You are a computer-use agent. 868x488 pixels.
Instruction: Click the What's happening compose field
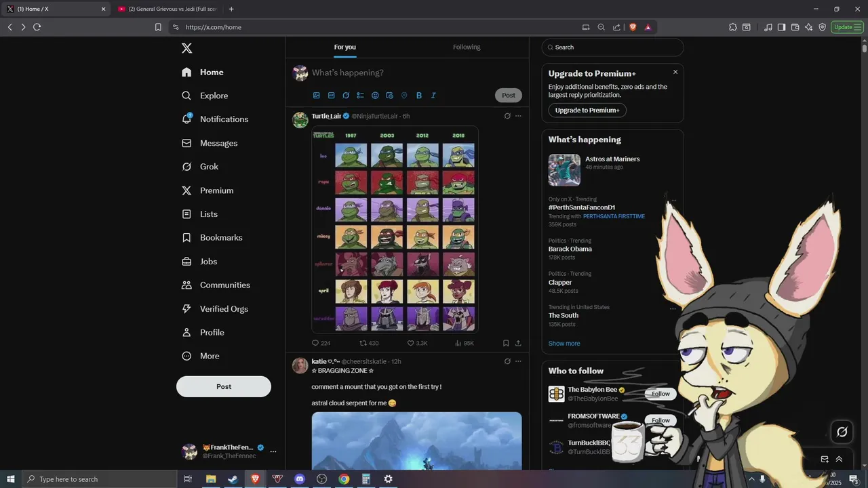click(417, 73)
